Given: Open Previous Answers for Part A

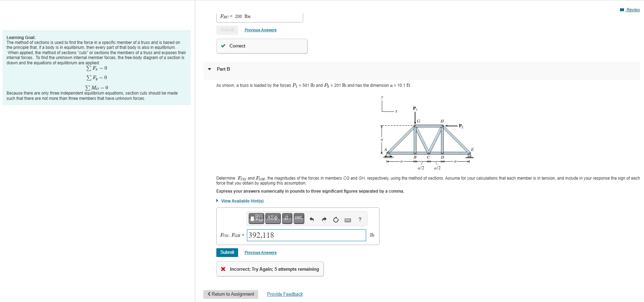Looking at the screenshot, I should (261, 30).
